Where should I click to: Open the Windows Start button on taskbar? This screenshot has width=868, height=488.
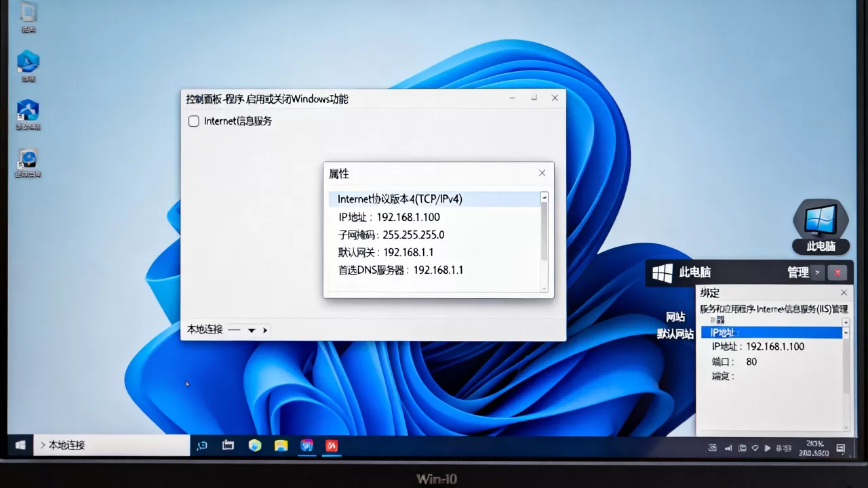[20, 445]
